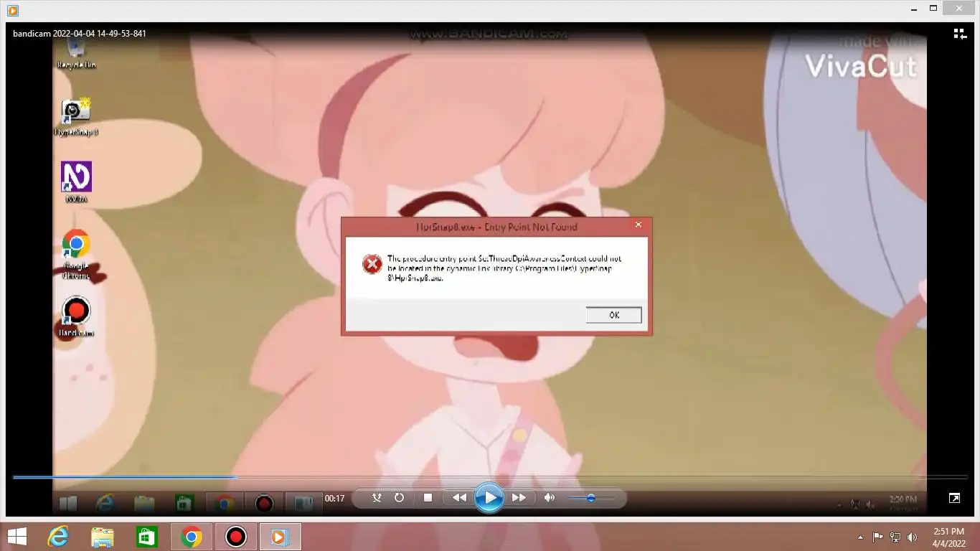Screen dimensions: 980x551
Task: Click the 00:17 elapsed time display
Action: 334,498
